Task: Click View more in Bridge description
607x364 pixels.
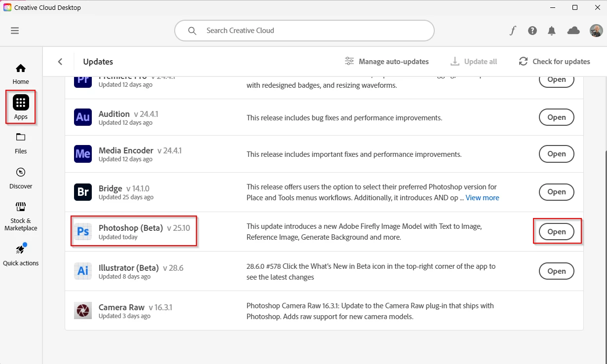Action: pyautogui.click(x=482, y=198)
